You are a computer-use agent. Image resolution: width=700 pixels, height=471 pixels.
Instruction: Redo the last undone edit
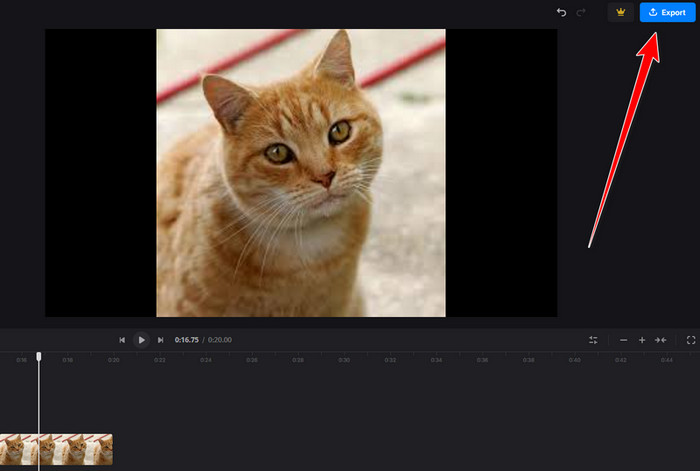click(581, 13)
